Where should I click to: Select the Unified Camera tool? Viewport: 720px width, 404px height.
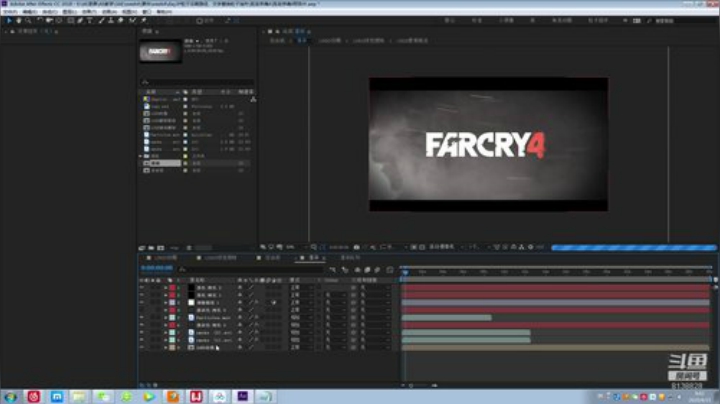(49, 21)
